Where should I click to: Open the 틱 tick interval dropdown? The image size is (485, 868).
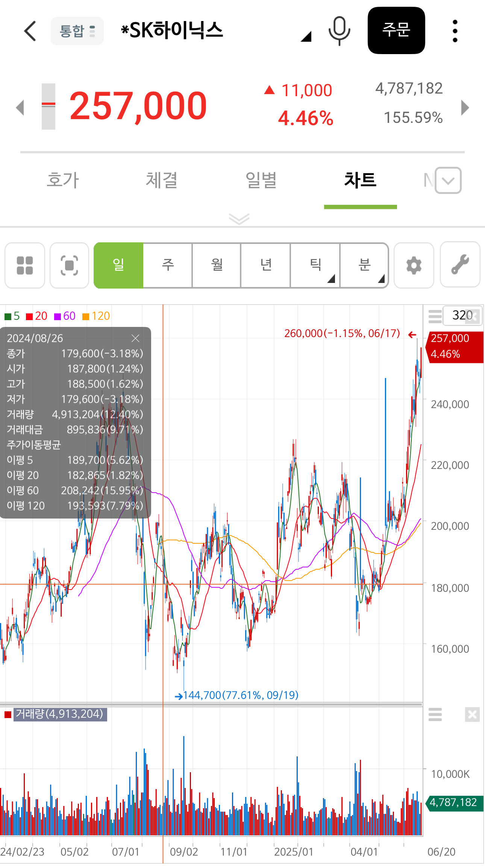click(315, 265)
